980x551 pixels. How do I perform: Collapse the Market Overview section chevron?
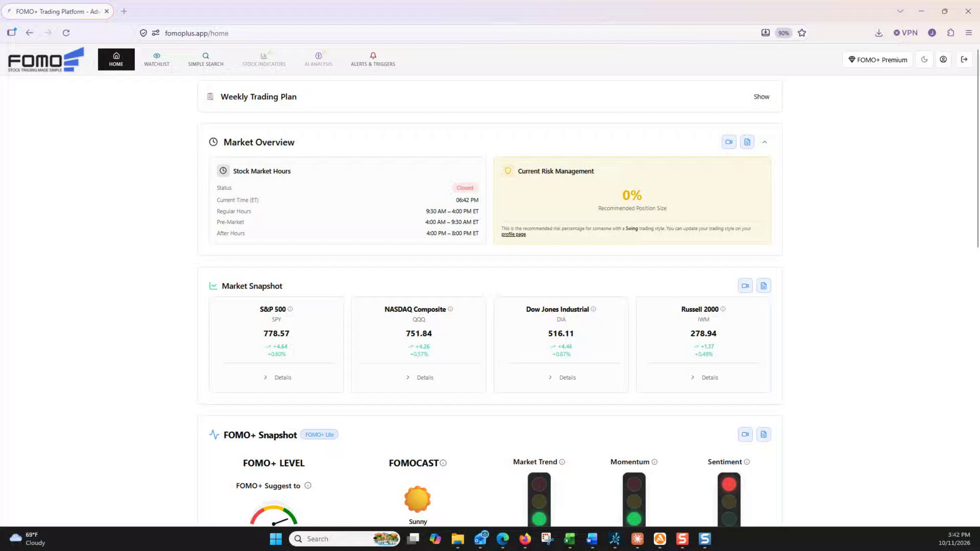[765, 142]
